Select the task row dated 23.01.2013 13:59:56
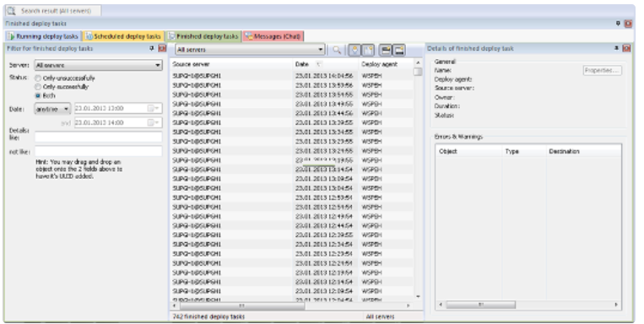Image resolution: width=644 pixels, height=324 pixels. pos(292,85)
